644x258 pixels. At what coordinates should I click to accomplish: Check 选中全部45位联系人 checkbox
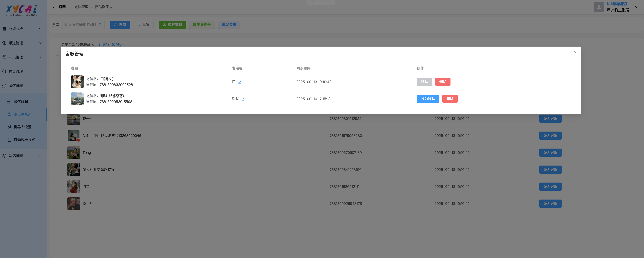(57, 44)
